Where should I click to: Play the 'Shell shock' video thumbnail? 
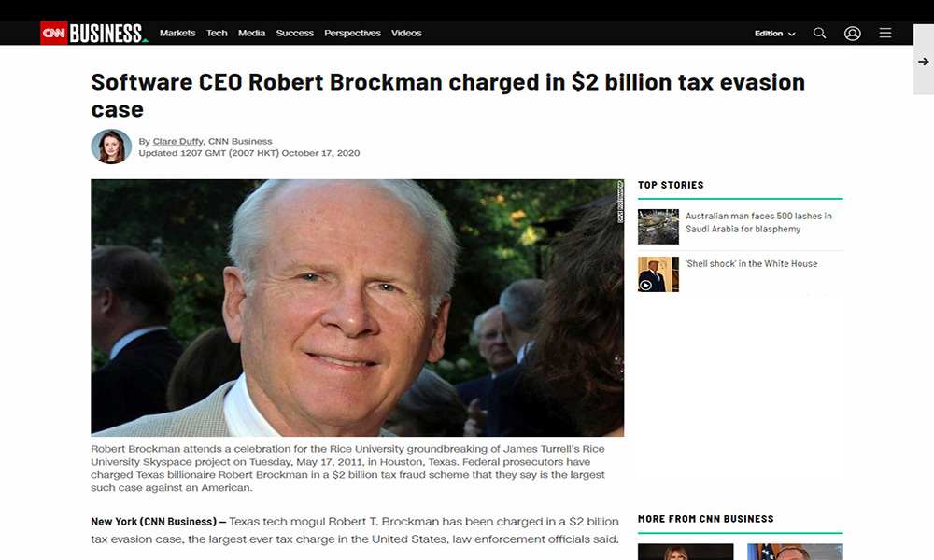[658, 273]
